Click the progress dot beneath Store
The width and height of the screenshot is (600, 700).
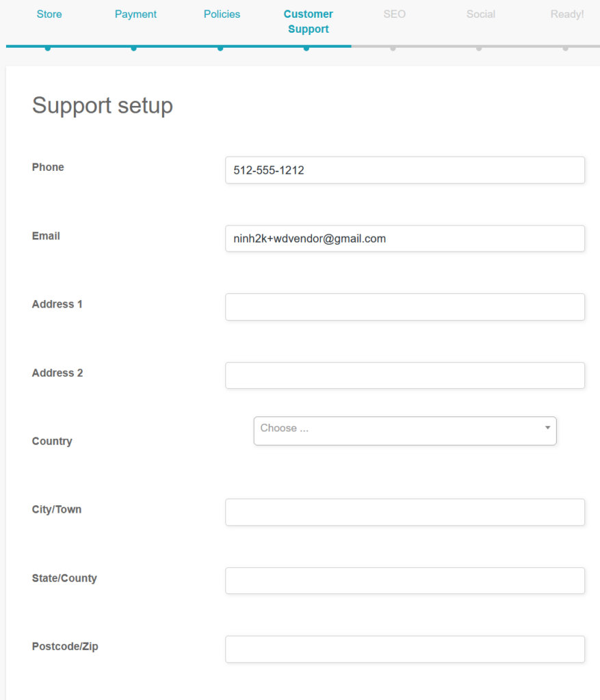[47, 48]
